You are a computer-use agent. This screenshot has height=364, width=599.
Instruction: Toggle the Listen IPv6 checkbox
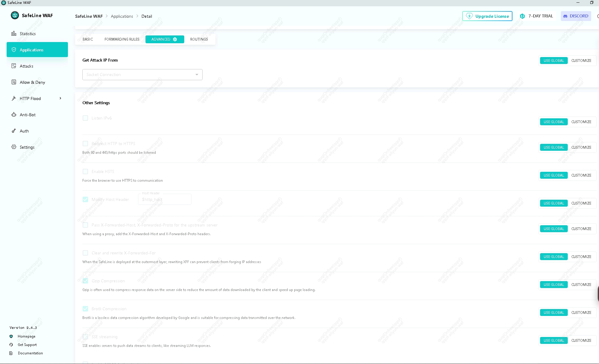(85, 118)
